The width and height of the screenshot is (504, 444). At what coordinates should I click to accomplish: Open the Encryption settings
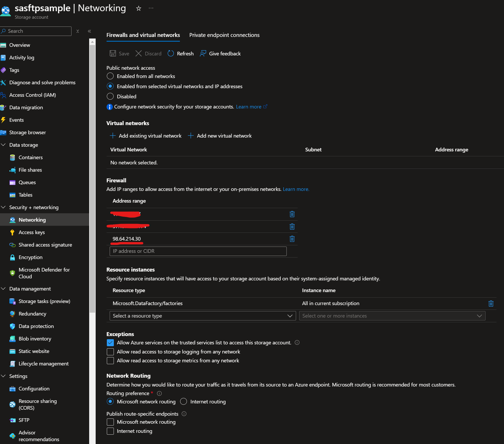tap(31, 257)
